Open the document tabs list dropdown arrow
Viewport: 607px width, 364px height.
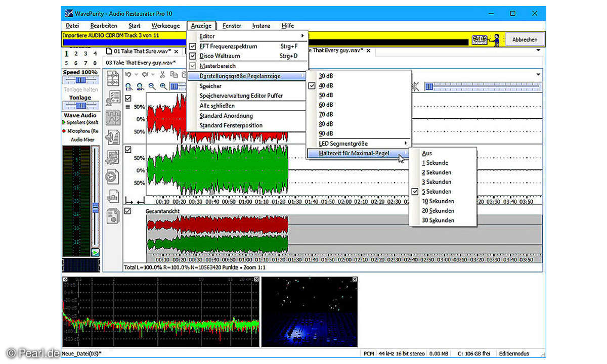538,51
